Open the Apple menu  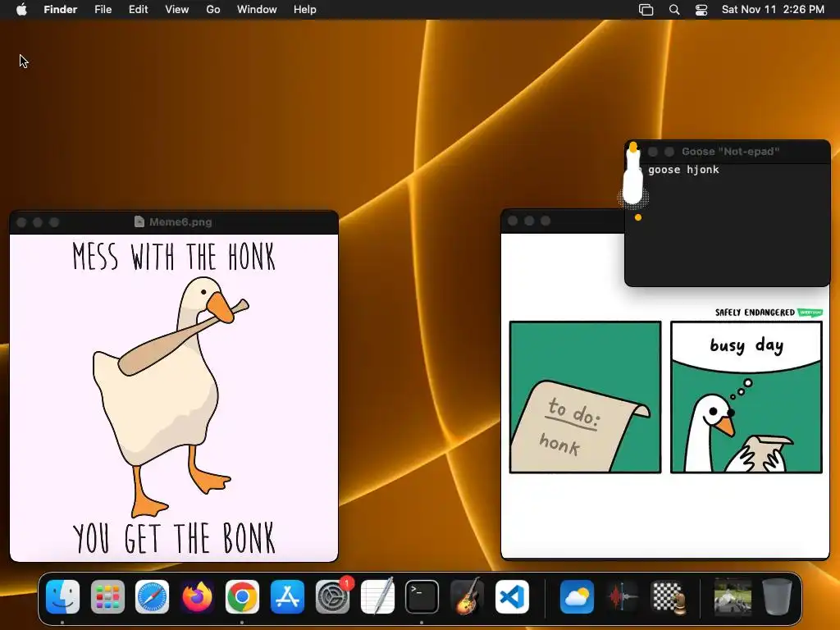21,9
